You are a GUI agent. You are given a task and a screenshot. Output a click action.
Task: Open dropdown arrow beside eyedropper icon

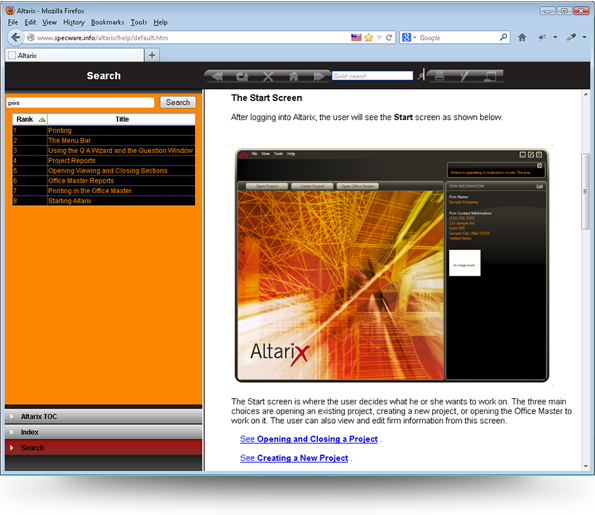pos(584,37)
